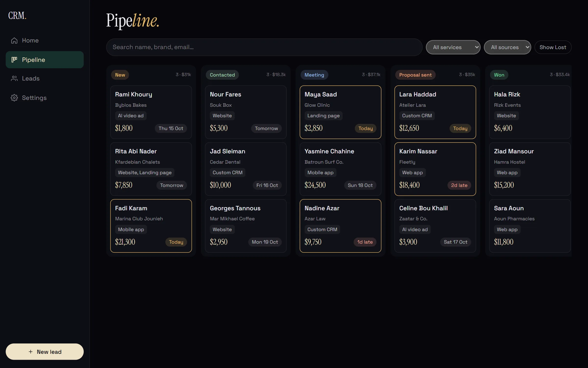588x368 pixels.
Task: Select the Karim Nassar card
Action: 435,169
